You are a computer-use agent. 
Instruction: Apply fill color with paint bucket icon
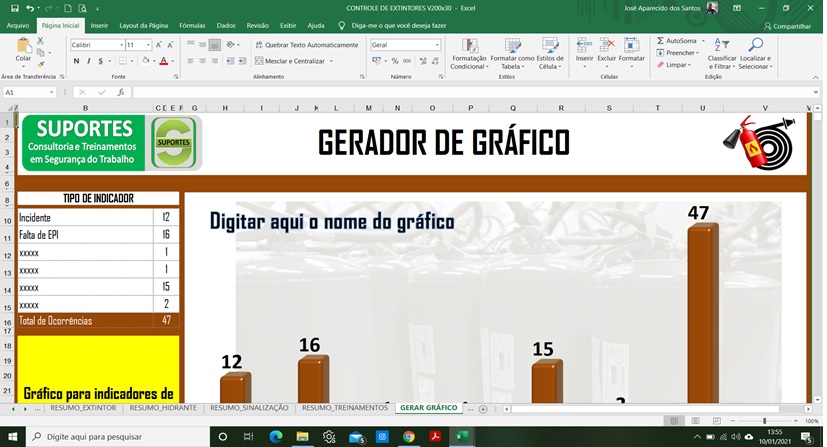146,61
